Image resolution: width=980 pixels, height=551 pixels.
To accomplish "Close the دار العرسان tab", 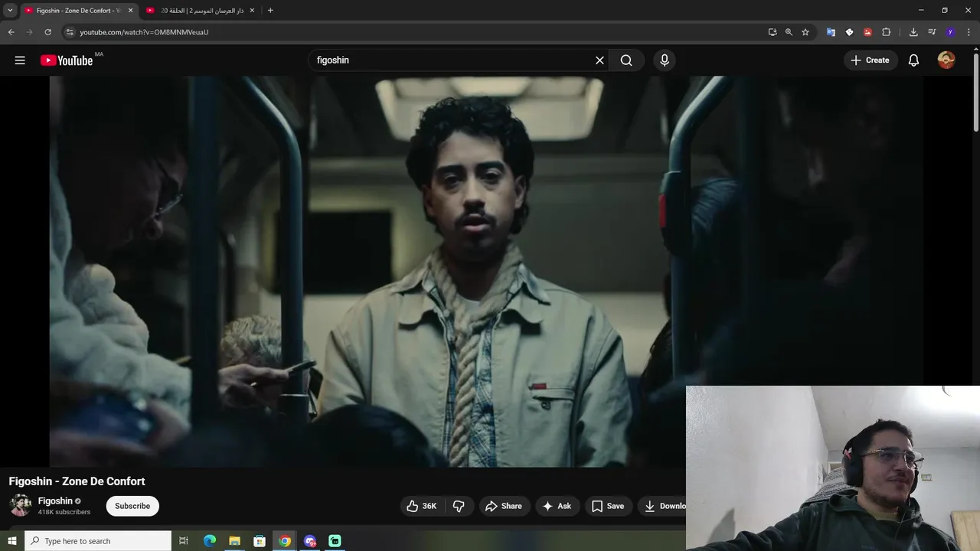I will 252,11.
